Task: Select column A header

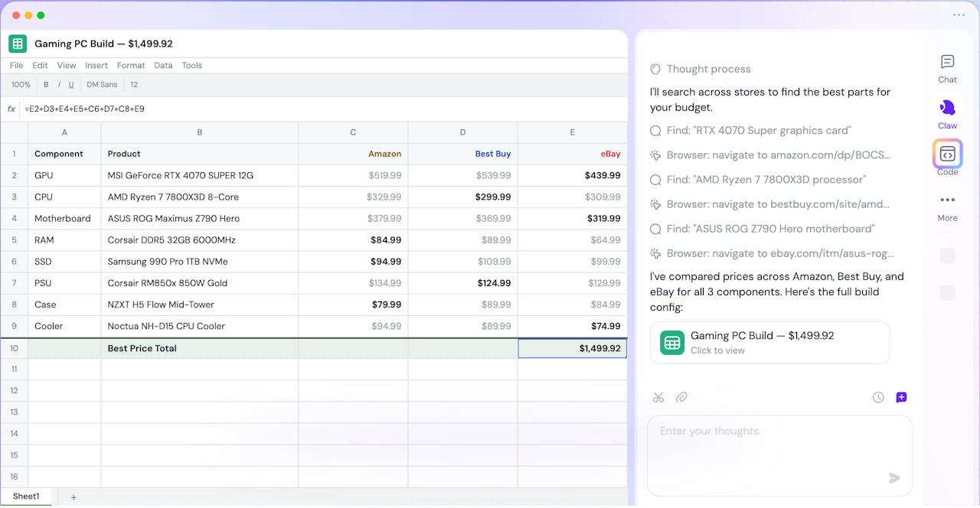Action: click(64, 132)
